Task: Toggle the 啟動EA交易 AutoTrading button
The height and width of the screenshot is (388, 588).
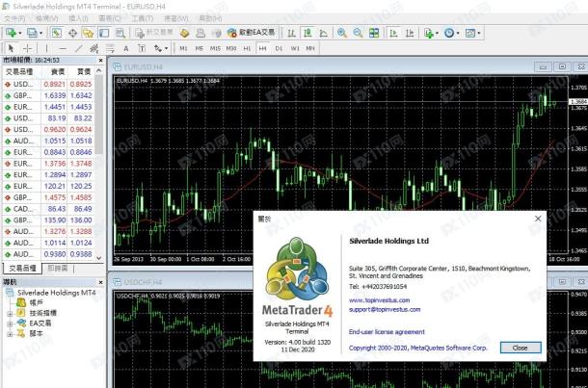Action: [251, 33]
